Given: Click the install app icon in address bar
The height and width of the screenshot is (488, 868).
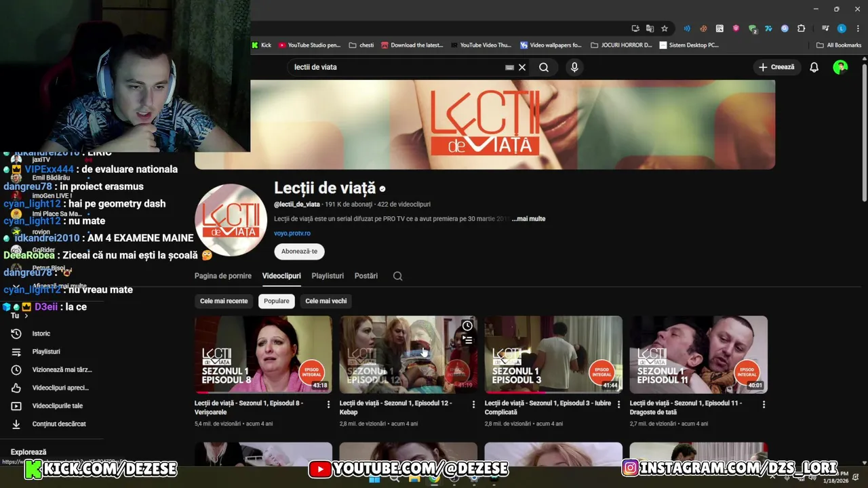Looking at the screenshot, I should click(x=635, y=28).
